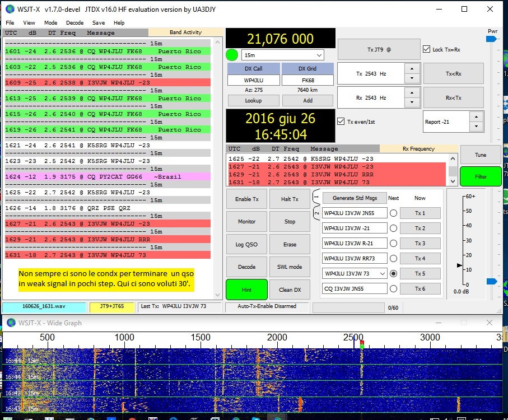Open the Save menu

tap(99, 22)
